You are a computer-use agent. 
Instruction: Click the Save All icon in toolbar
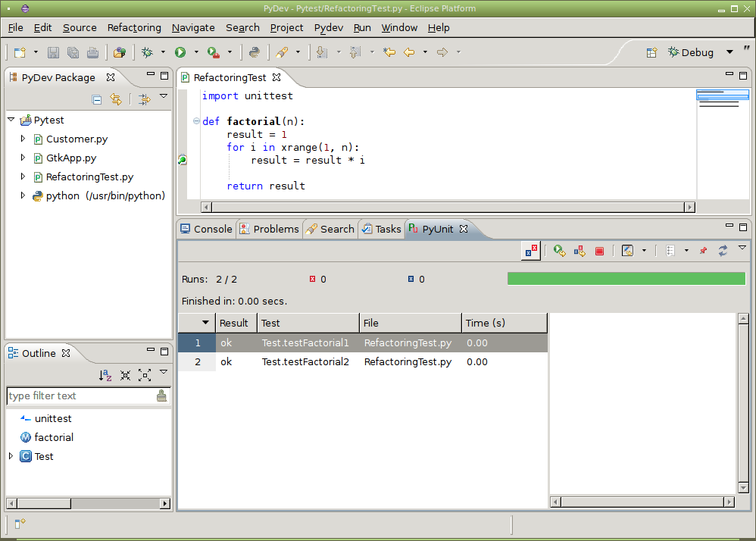pyautogui.click(x=73, y=52)
